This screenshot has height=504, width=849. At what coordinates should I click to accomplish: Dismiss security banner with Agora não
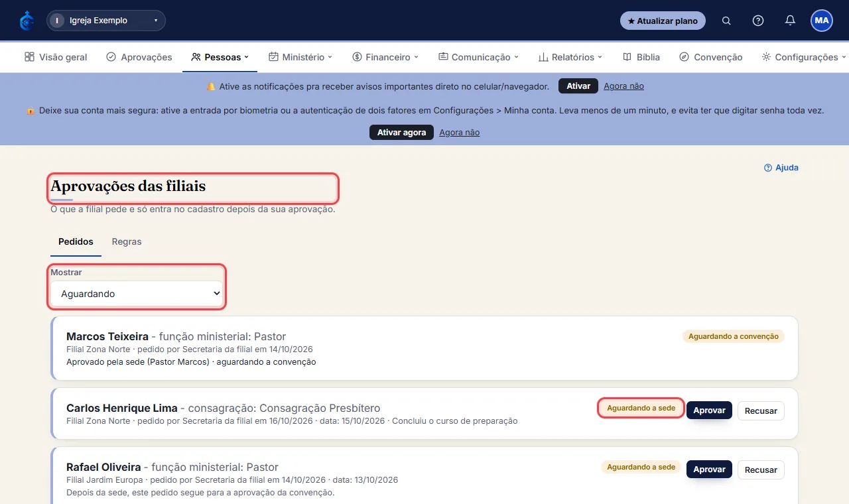pos(459,133)
